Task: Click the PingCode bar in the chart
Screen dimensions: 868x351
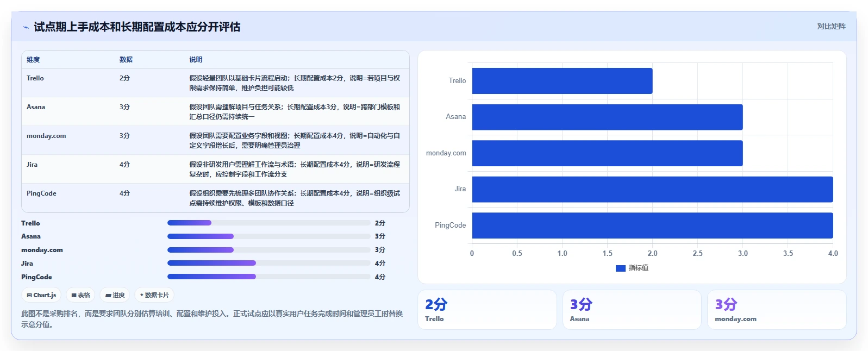Action: tap(652, 225)
